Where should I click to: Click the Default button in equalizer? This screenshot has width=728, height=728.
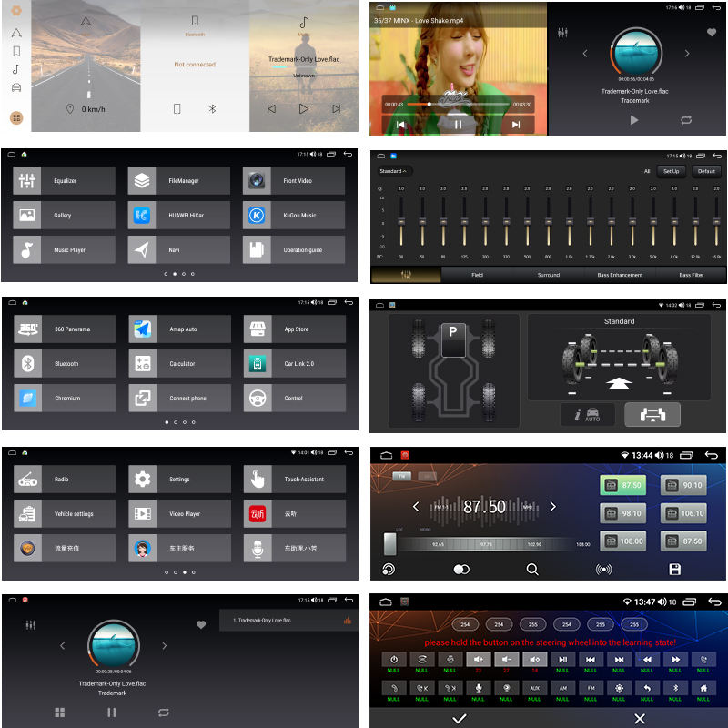(x=706, y=171)
